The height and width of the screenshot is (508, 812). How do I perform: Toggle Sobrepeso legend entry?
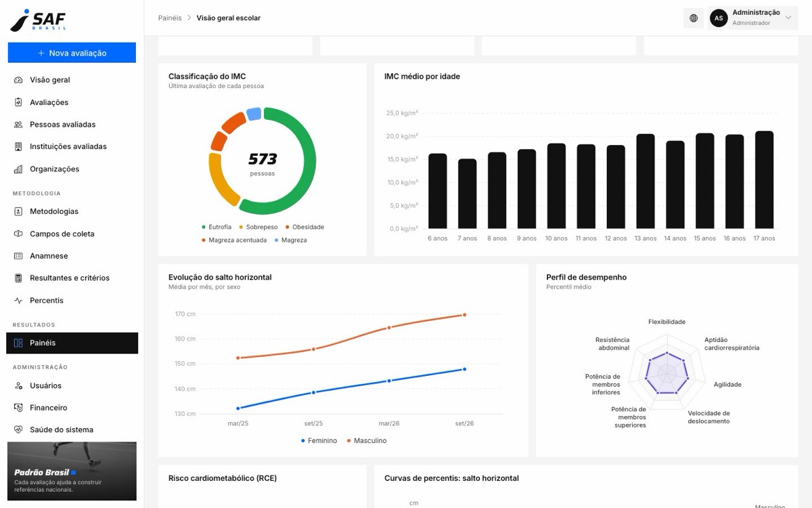(258, 227)
